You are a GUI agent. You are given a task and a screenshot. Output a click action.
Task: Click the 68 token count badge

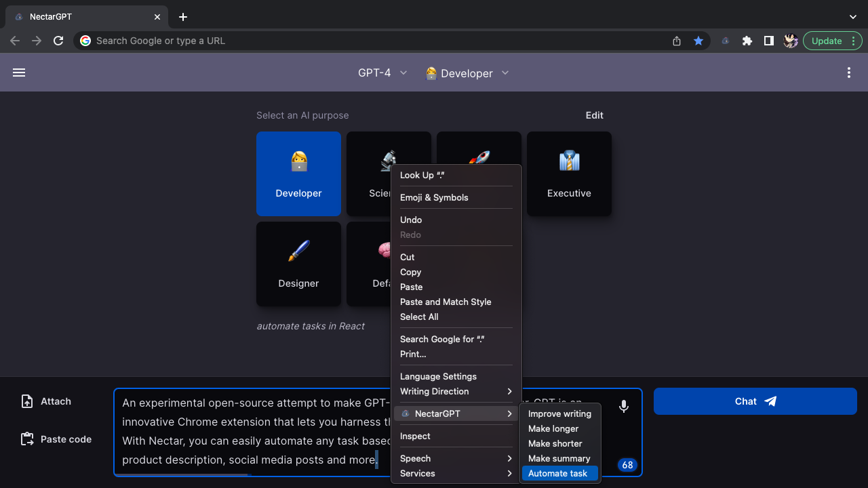pos(627,465)
